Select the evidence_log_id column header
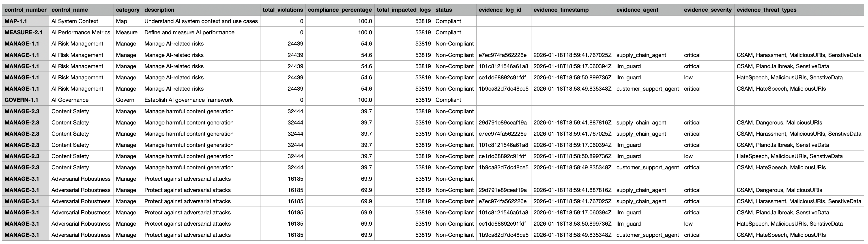The image size is (868, 244). point(500,10)
